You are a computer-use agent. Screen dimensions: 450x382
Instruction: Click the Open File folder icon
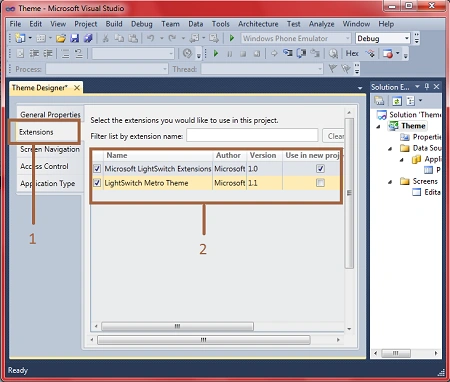click(61, 38)
